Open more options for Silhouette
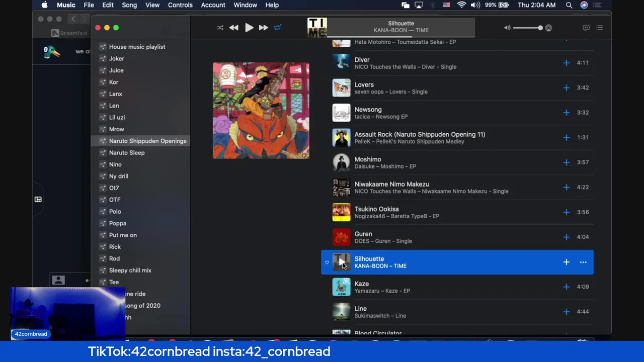This screenshot has height=362, width=644. click(583, 262)
